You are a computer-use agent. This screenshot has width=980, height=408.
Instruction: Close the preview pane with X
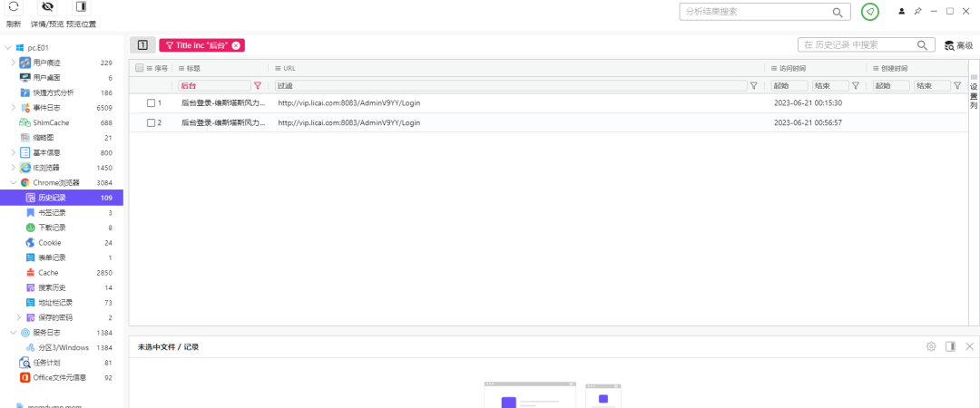[x=969, y=346]
